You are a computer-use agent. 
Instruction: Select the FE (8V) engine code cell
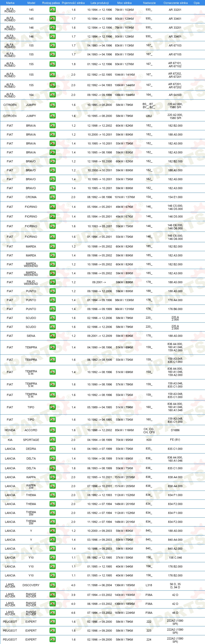[x=175, y=440]
